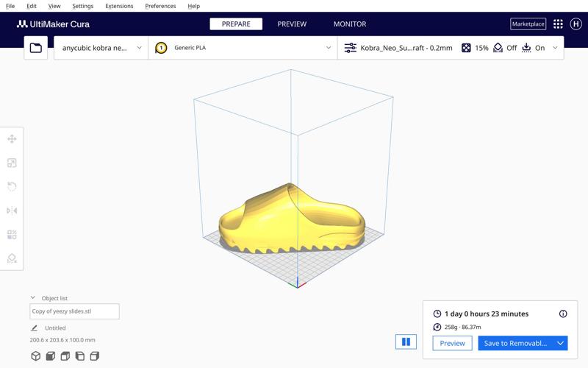Collapse the Object list
The image size is (588, 368).
[33, 297]
